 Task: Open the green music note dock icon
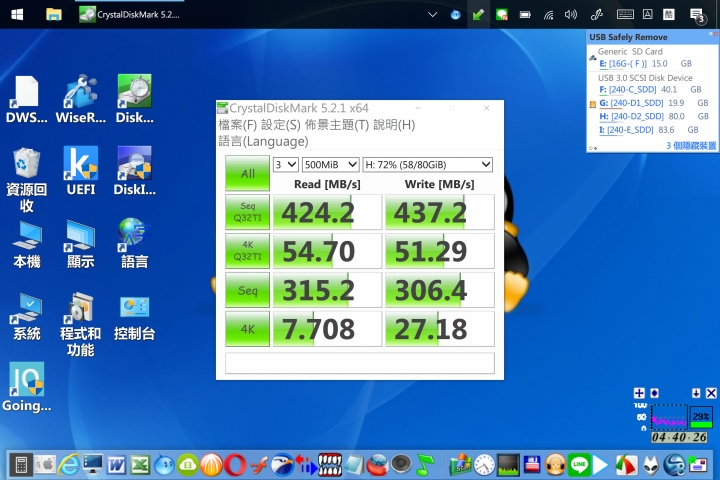pyautogui.click(x=425, y=465)
